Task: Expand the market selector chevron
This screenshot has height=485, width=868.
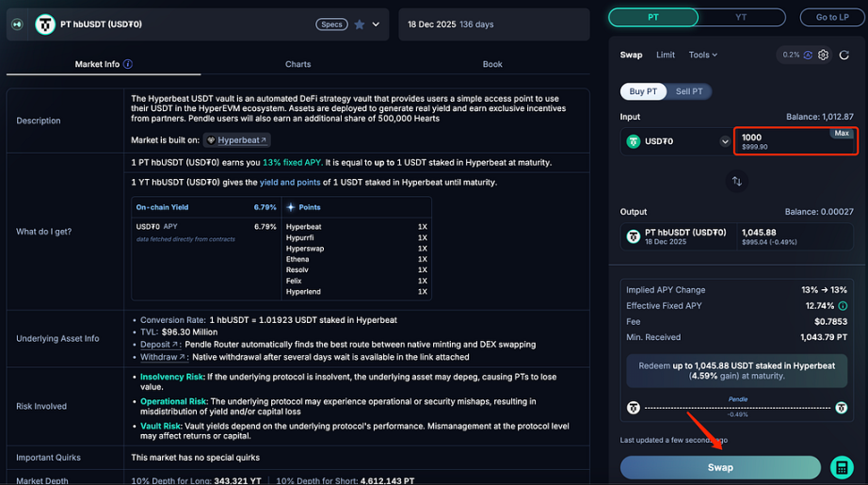Action: 376,24
